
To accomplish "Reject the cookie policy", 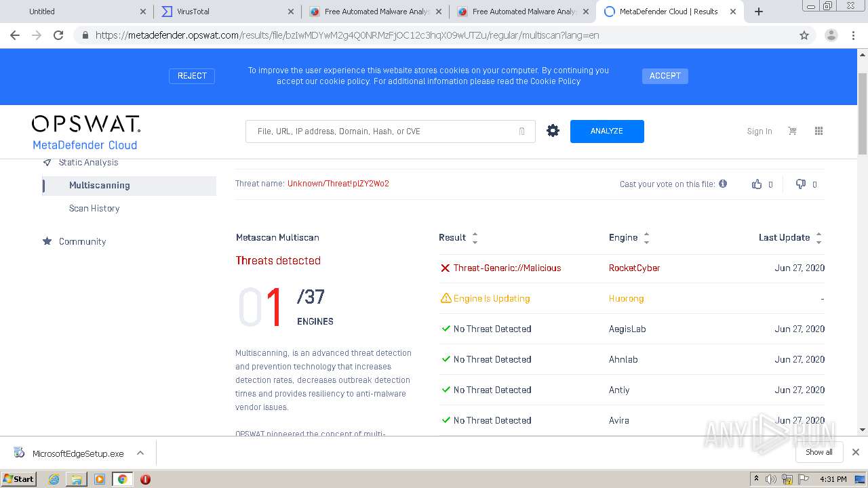I will 192,76.
